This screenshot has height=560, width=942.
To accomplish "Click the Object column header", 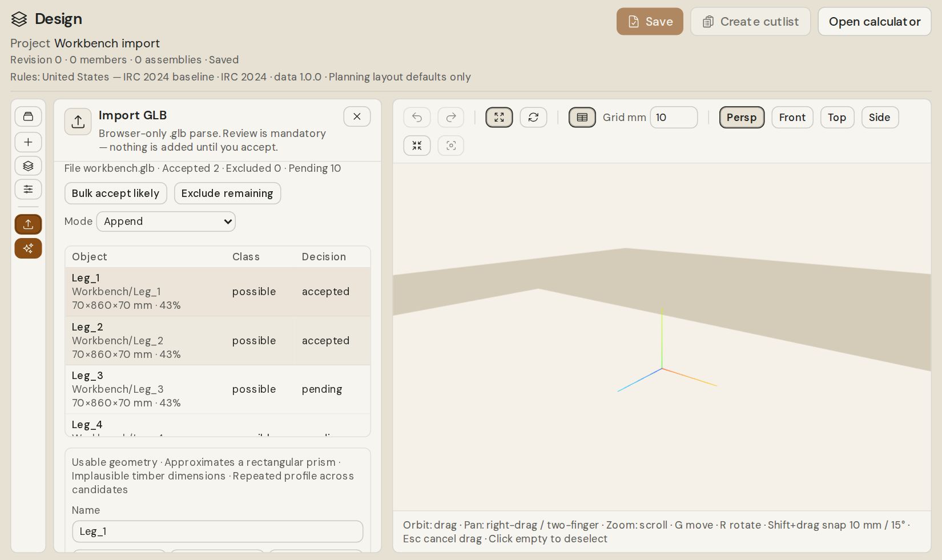I will tap(90, 257).
